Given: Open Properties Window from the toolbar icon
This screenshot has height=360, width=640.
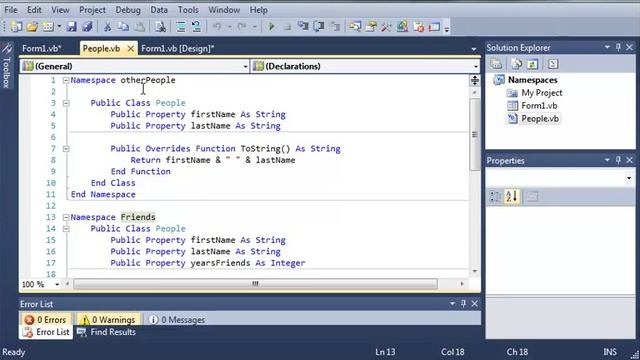Looking at the screenshot, I should [371, 27].
